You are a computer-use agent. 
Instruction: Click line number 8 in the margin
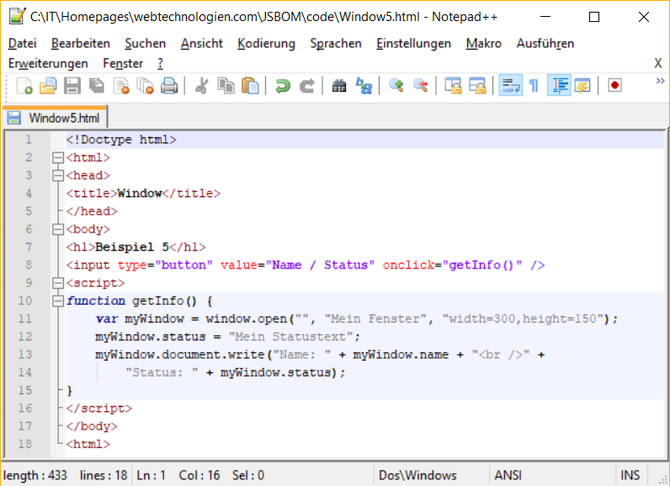(28, 265)
